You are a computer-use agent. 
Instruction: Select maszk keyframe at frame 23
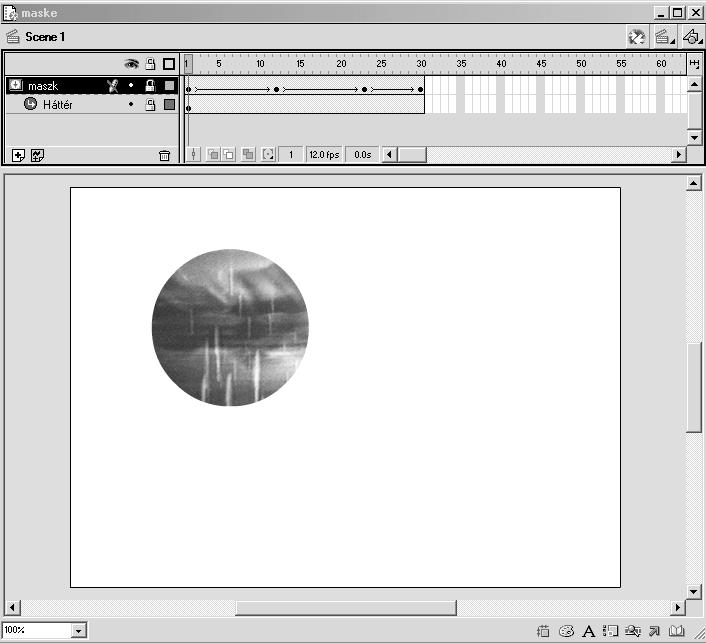pos(364,89)
